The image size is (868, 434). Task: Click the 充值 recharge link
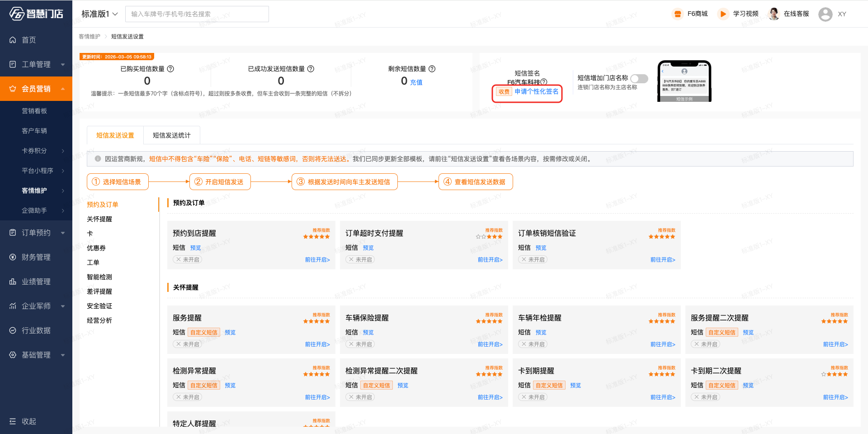[x=416, y=82]
